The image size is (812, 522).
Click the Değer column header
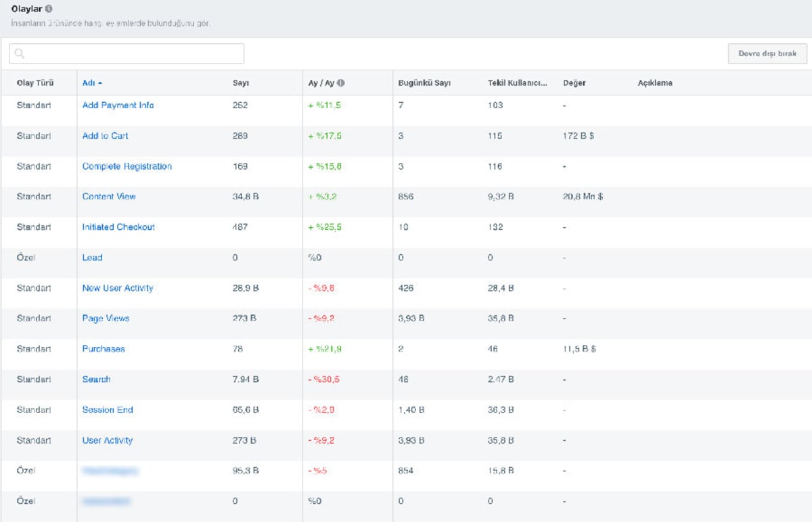coord(574,83)
